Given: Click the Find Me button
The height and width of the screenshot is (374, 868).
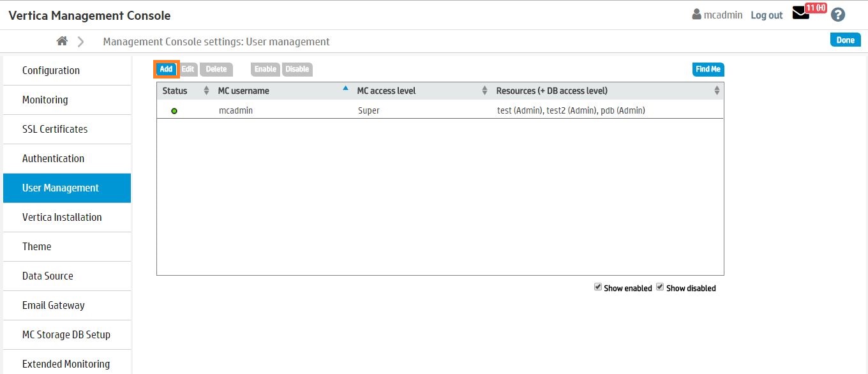Looking at the screenshot, I should point(708,69).
